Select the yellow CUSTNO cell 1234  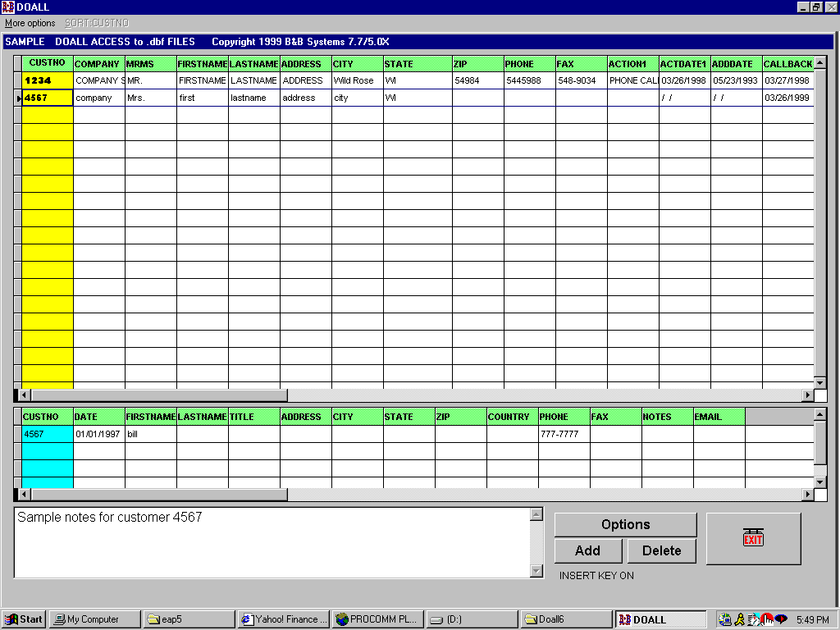[x=48, y=80]
